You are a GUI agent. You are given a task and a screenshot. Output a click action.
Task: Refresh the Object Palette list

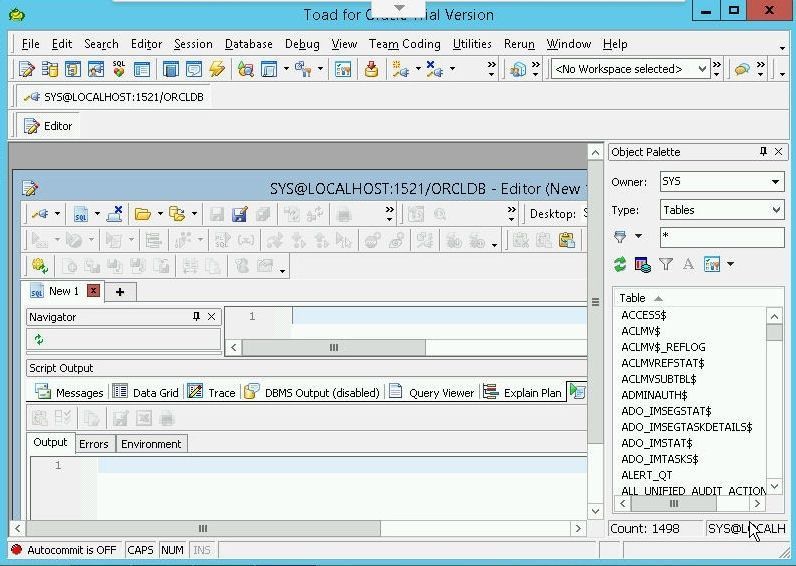(x=620, y=264)
